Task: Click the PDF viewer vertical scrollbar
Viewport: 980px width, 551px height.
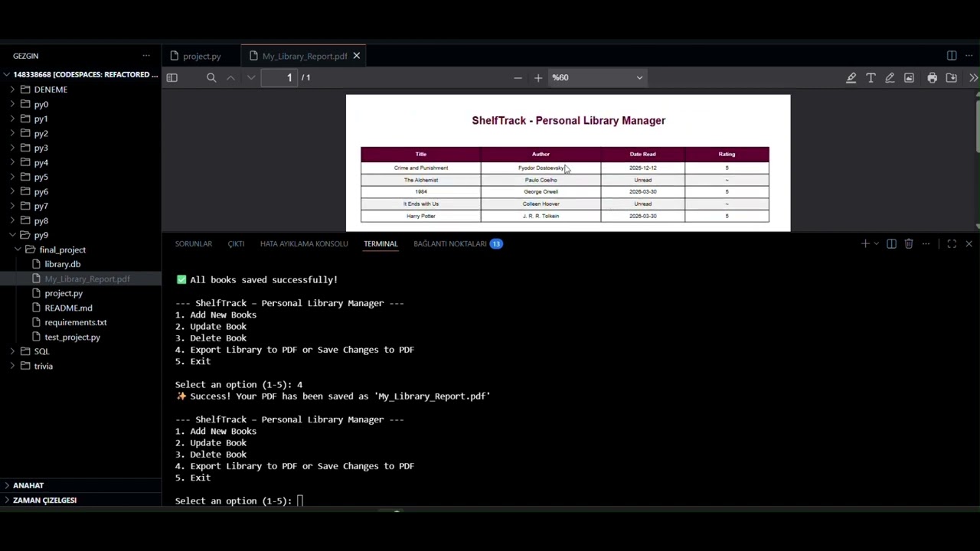Action: click(x=977, y=126)
